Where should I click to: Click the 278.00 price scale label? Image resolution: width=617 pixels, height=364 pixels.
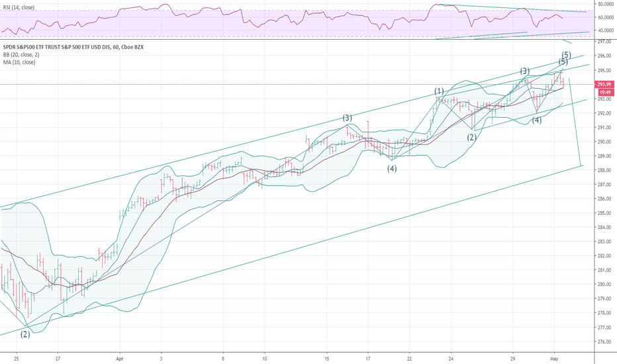click(604, 313)
